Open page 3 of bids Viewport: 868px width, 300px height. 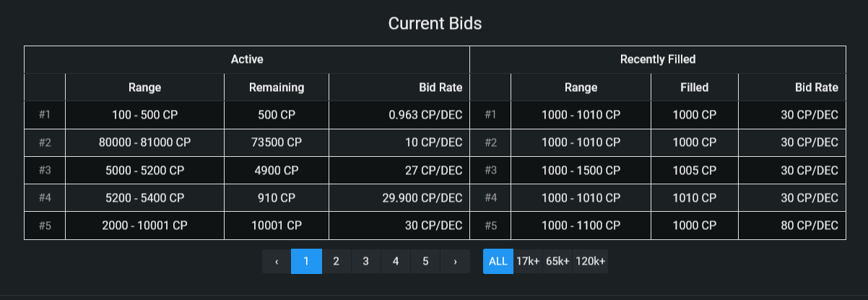(x=366, y=262)
